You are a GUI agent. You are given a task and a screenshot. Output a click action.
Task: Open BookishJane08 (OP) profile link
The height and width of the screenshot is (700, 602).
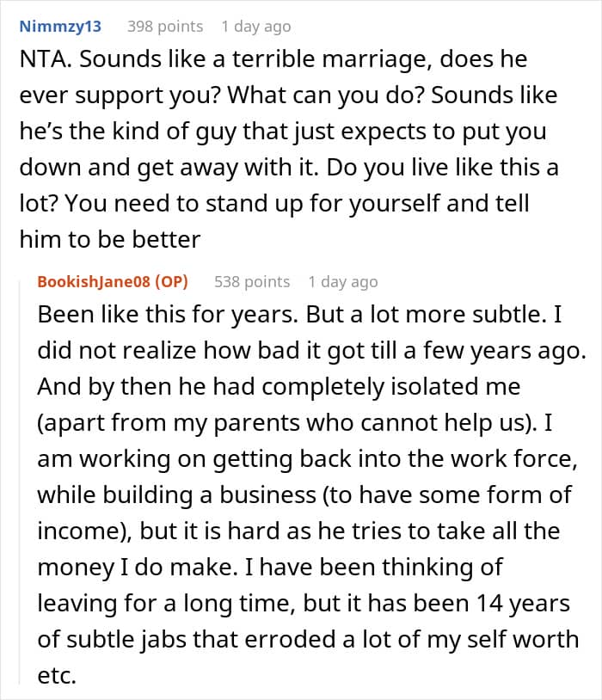click(113, 282)
